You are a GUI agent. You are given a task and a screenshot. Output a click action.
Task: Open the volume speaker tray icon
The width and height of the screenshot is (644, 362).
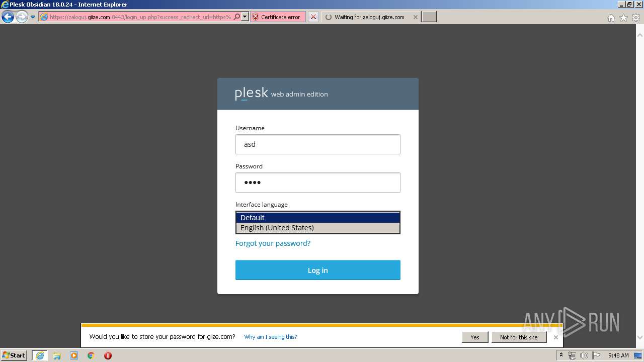click(x=584, y=355)
